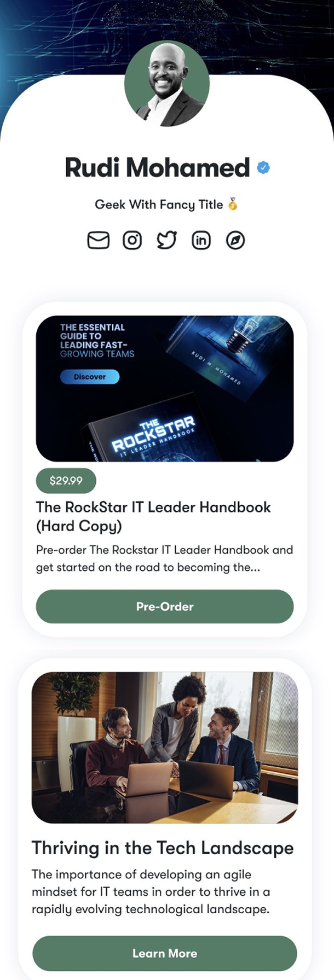334x980 pixels.
Task: Select the $29.99 price tag
Action: point(66,481)
